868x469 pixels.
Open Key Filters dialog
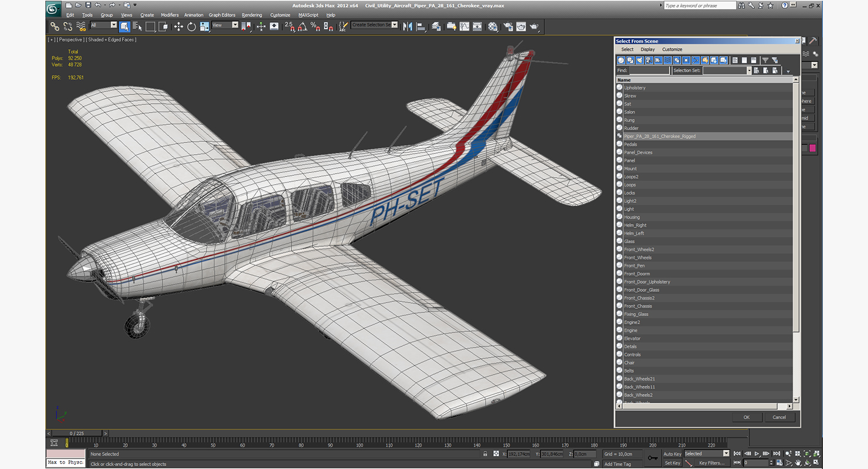point(711,463)
